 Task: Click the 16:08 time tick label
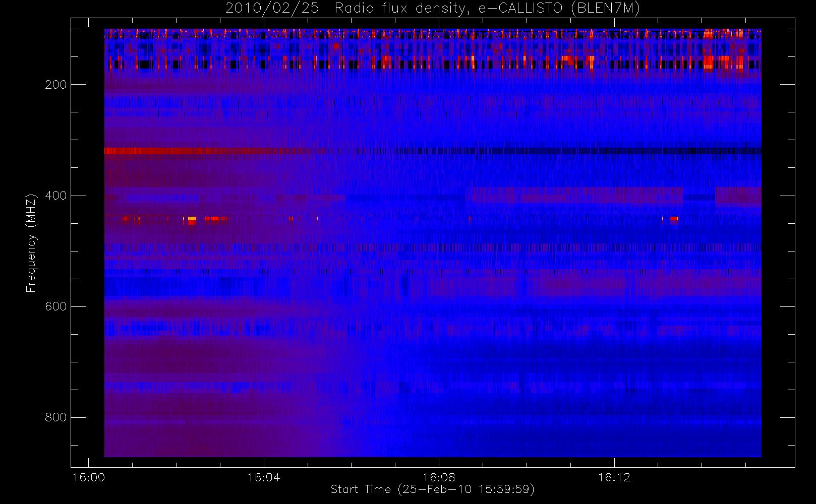[439, 477]
